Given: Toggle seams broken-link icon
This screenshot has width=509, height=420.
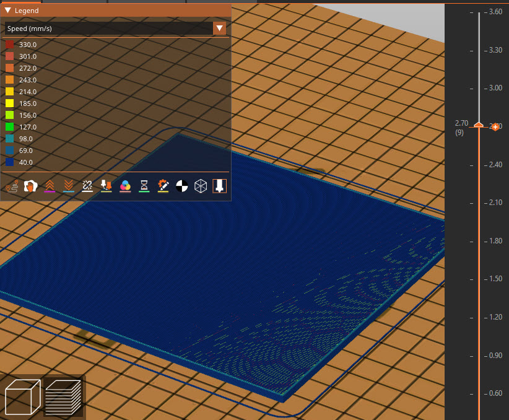Looking at the screenshot, I should point(87,186).
